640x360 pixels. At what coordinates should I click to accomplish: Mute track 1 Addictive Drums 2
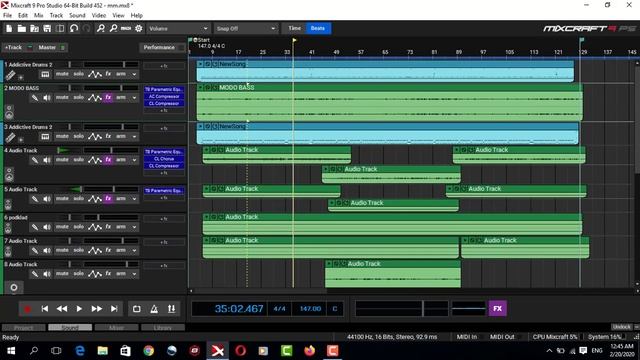(x=62, y=74)
